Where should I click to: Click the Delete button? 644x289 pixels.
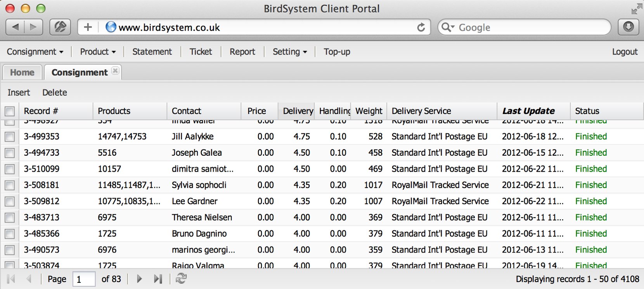tap(55, 93)
